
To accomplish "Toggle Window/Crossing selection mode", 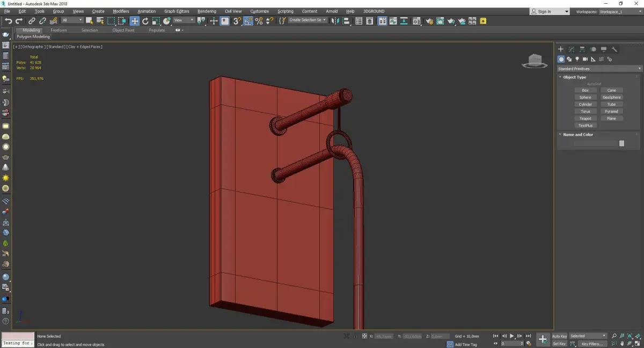I will click(x=122, y=21).
